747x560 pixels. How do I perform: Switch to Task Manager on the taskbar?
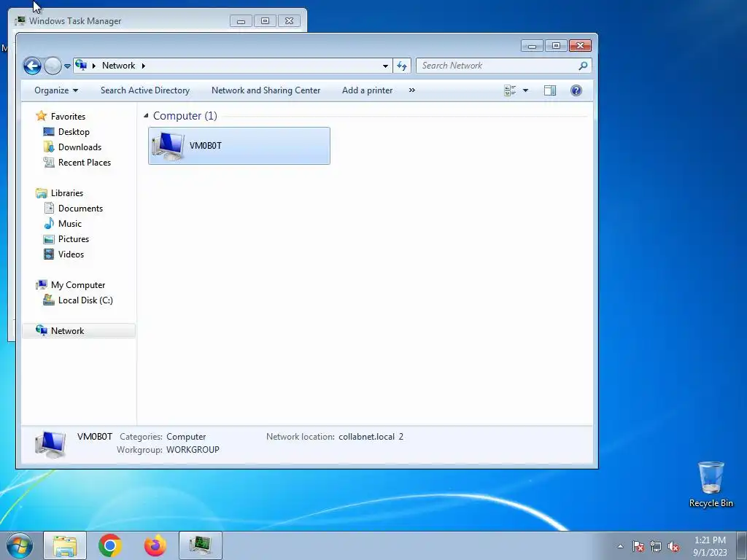[x=200, y=545]
